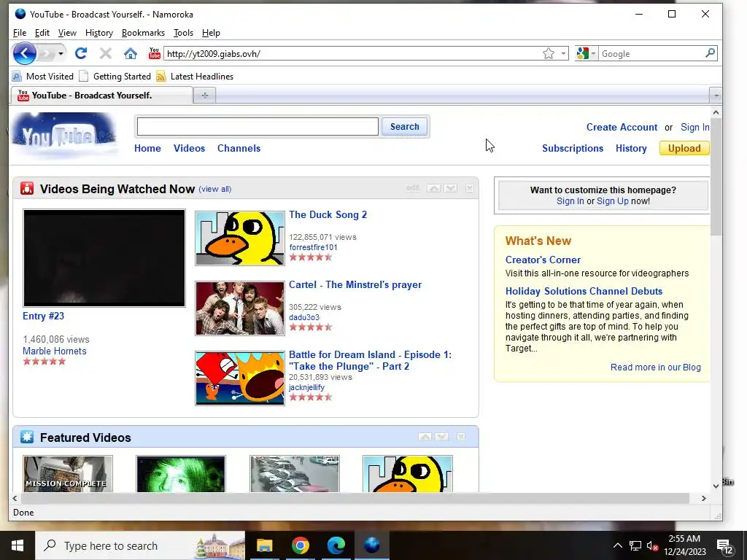
Task: Open the Bookmarks menu
Action: (143, 33)
